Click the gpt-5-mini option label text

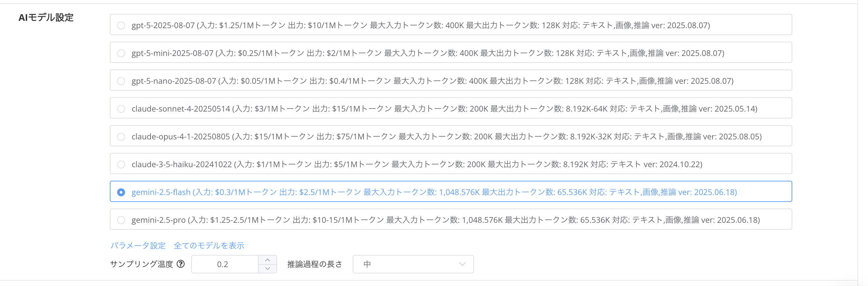click(428, 53)
